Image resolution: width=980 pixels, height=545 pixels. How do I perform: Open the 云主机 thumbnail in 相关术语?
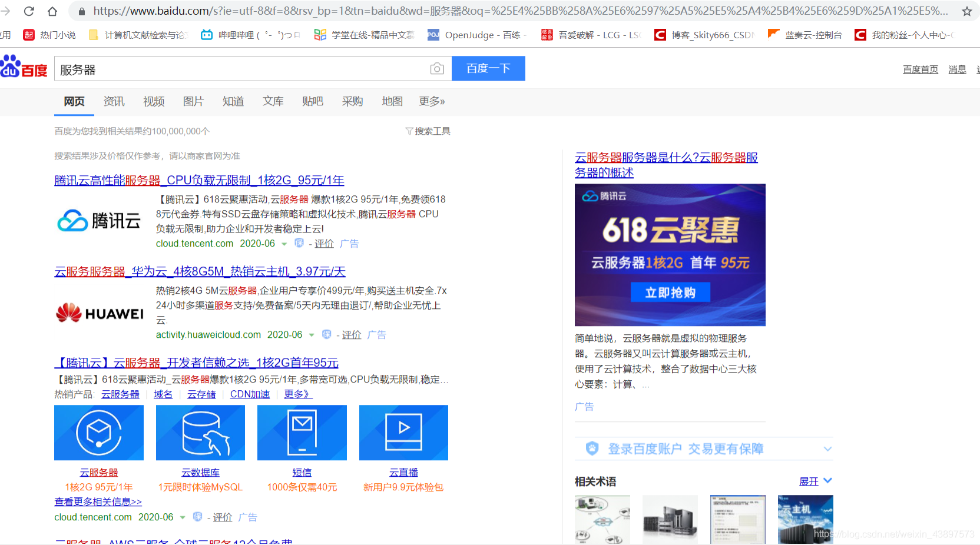806,520
